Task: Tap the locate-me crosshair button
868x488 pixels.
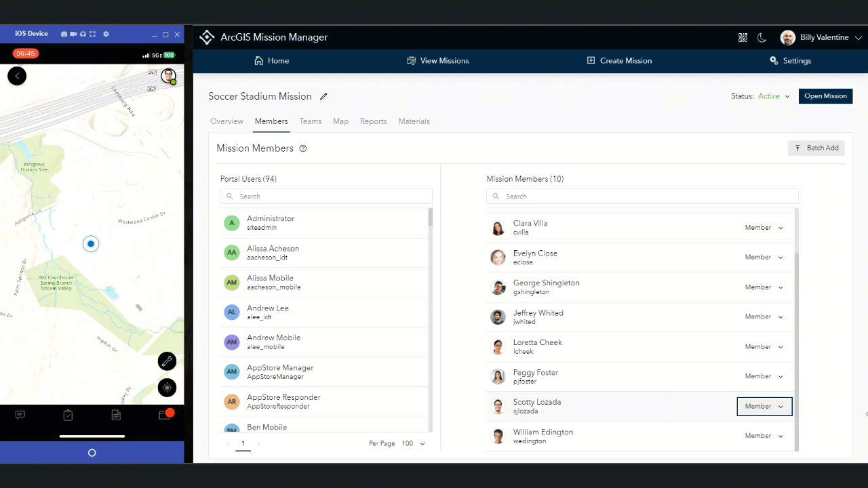Action: click(x=167, y=388)
